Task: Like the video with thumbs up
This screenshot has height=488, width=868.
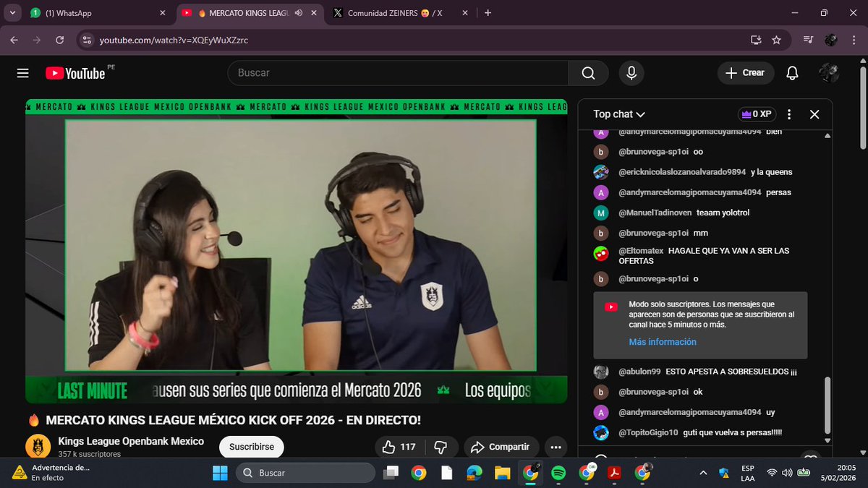Action: coord(399,447)
